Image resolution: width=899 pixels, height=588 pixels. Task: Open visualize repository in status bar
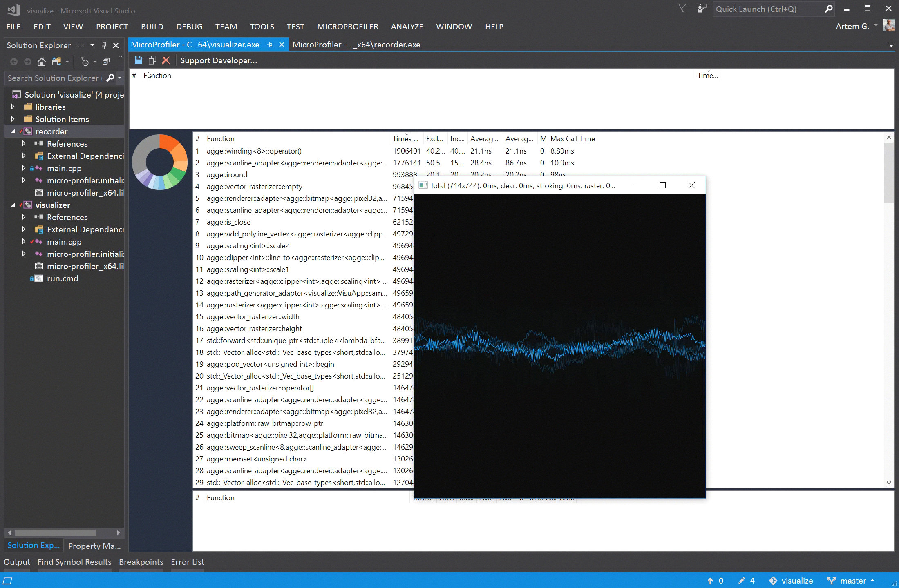coord(791,581)
